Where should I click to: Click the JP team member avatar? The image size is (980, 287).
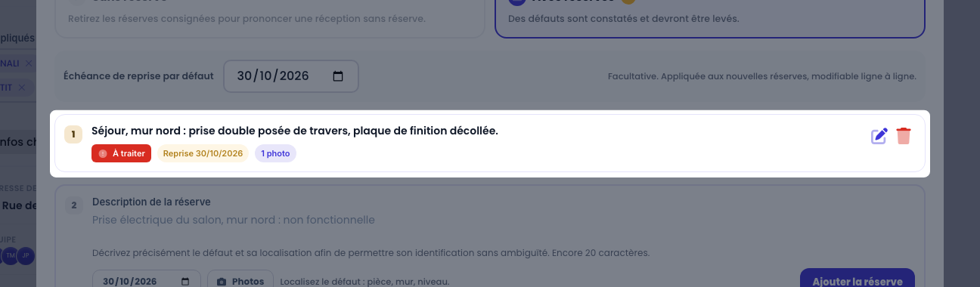[26, 256]
